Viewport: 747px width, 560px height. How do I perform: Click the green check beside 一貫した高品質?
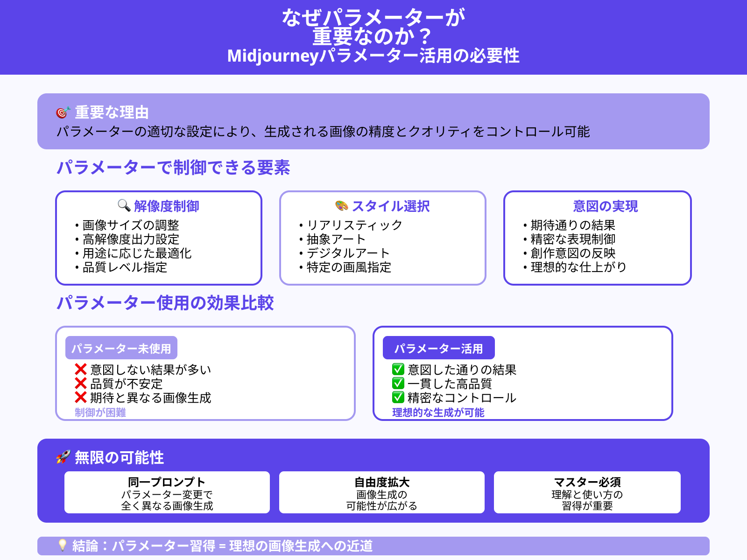coord(398,383)
